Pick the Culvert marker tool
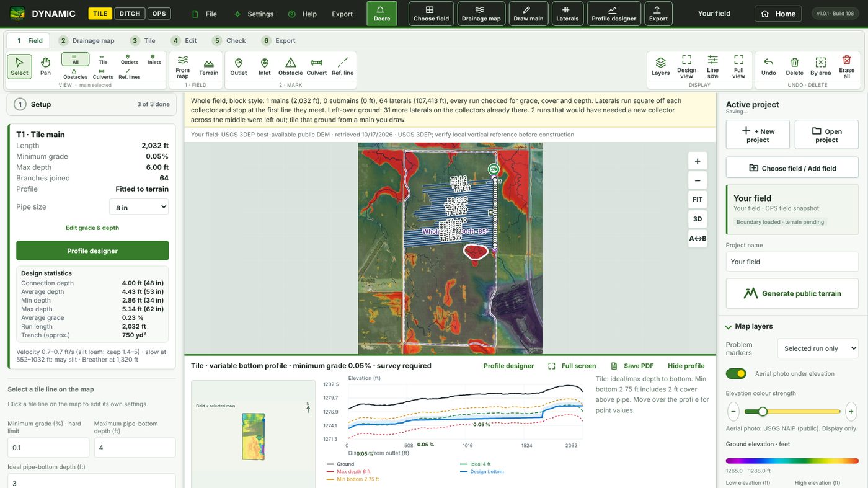 pos(316,66)
